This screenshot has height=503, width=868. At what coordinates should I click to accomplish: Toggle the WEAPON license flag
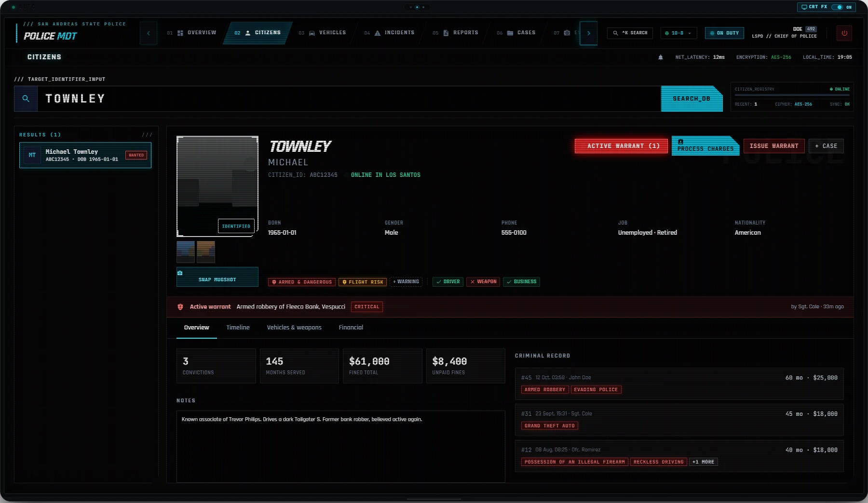[483, 282]
